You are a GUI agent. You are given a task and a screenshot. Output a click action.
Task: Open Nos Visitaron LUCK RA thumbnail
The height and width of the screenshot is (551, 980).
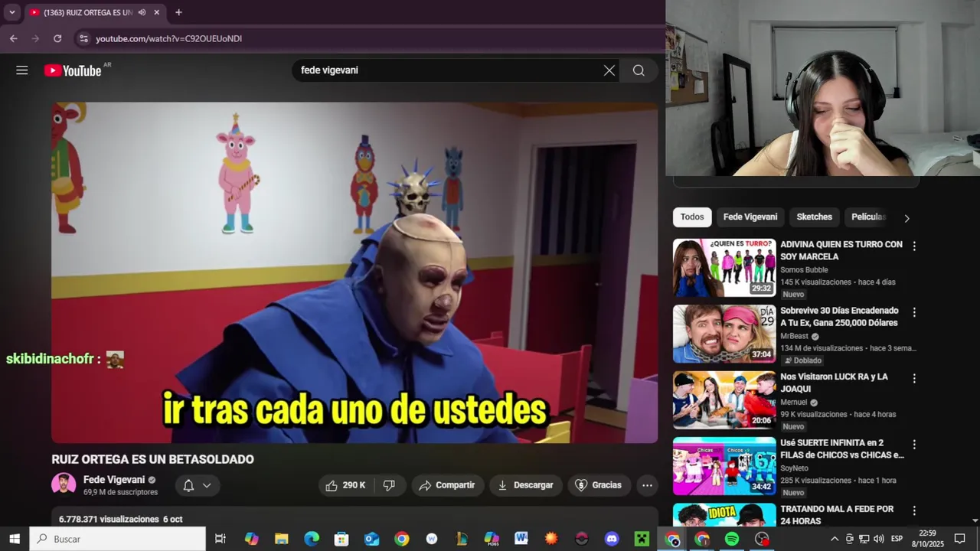724,399
